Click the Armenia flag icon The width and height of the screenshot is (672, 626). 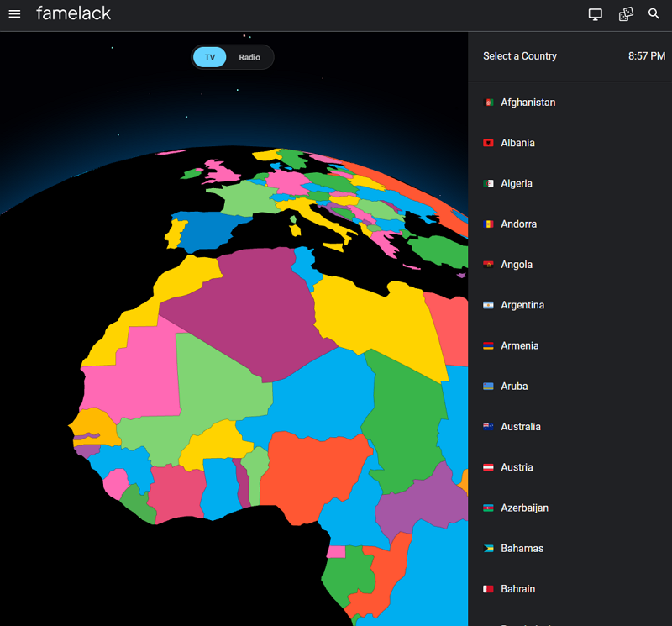[x=488, y=345]
